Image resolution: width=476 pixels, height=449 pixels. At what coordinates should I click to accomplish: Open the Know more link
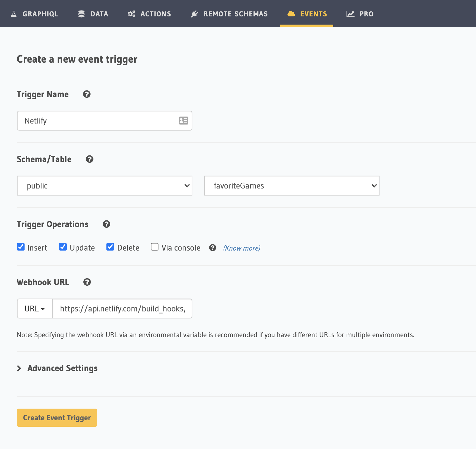[x=242, y=248]
